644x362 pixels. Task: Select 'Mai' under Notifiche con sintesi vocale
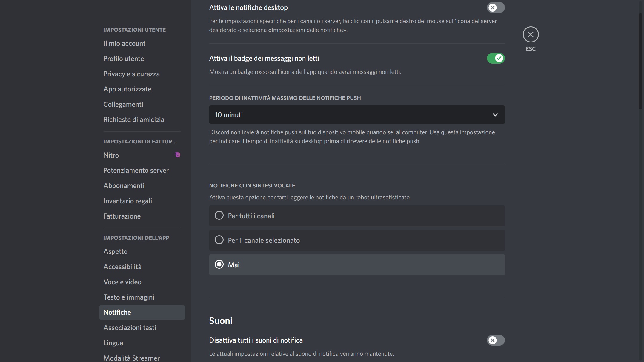coord(220,264)
